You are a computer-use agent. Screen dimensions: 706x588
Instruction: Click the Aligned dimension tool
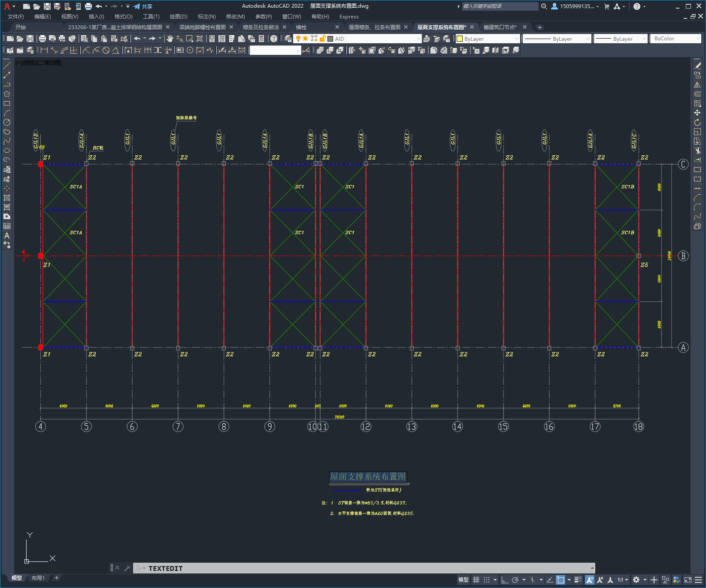[x=54, y=50]
